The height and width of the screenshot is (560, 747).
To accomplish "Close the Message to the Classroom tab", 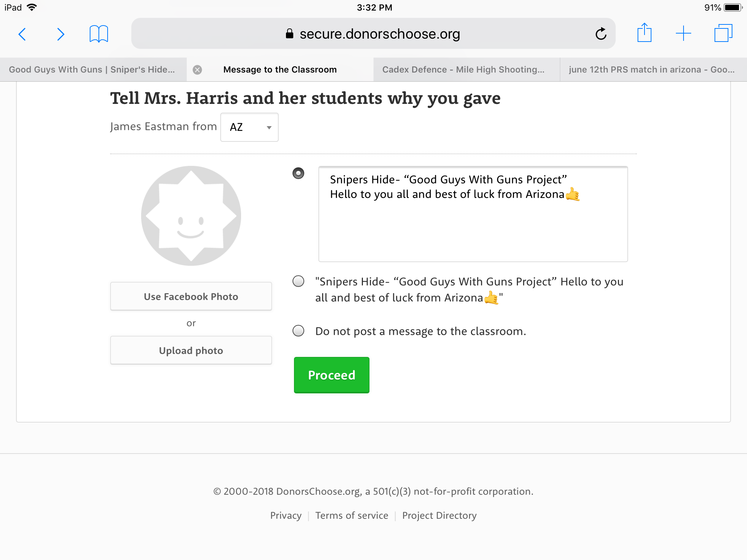I will point(197,70).
